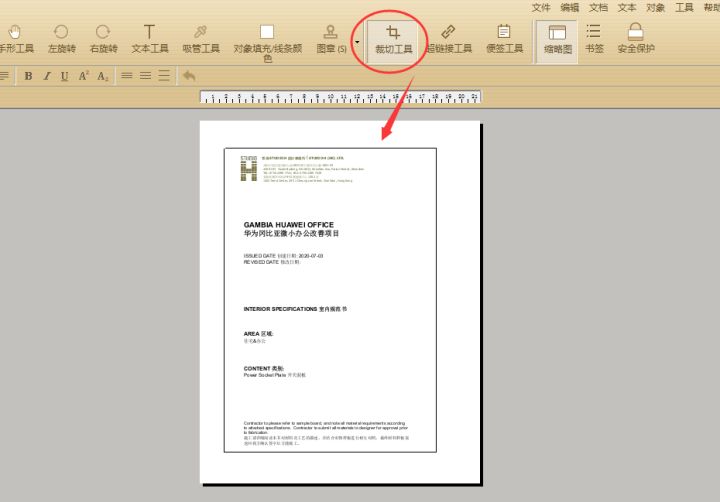Click the undo arrow icon
The height and width of the screenshot is (502, 720).
[x=189, y=76]
